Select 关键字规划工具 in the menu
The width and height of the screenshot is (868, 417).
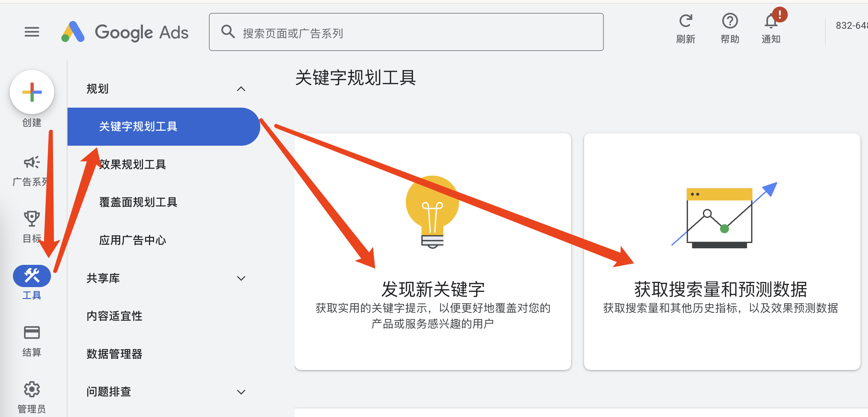pyautogui.click(x=163, y=127)
